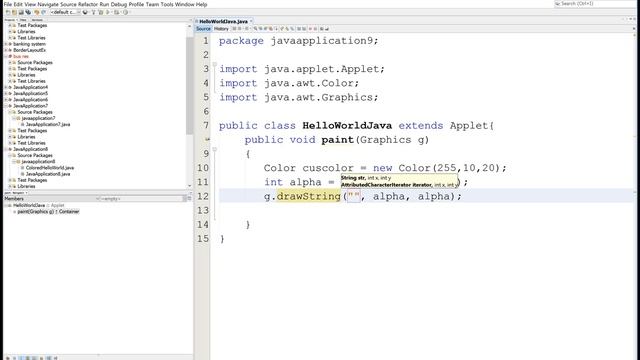This screenshot has height=360, width=640.
Task: Expand the JavaApplication5 project node
Action: pos(6,93)
